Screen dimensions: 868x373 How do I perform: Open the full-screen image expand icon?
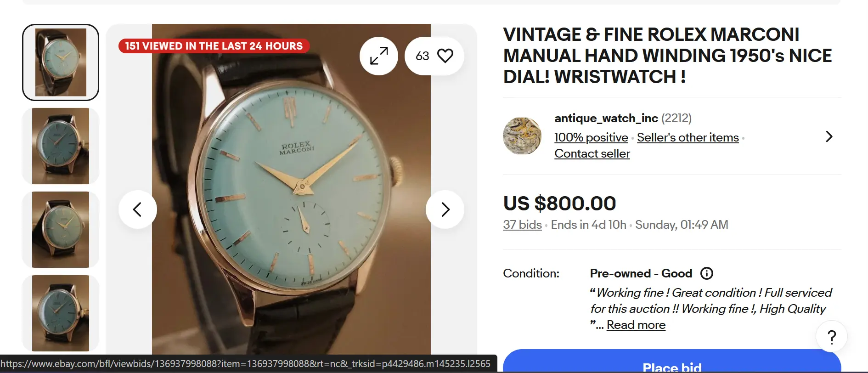coord(379,56)
